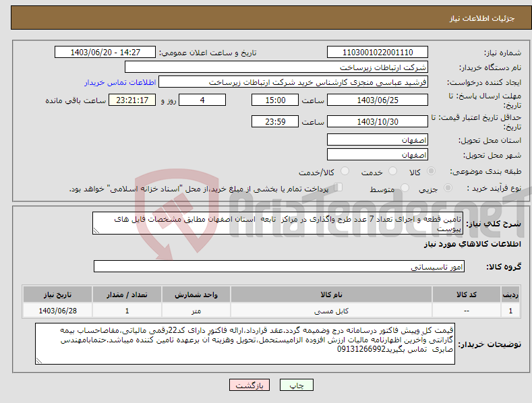Click the تعداد / مقدار column header
Image resolution: width=532 pixels, height=403 pixels.
[x=127, y=294]
